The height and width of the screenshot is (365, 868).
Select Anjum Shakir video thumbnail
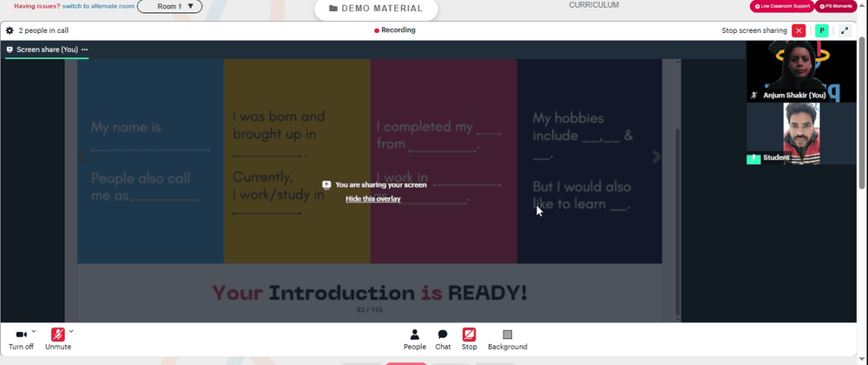tap(801, 71)
